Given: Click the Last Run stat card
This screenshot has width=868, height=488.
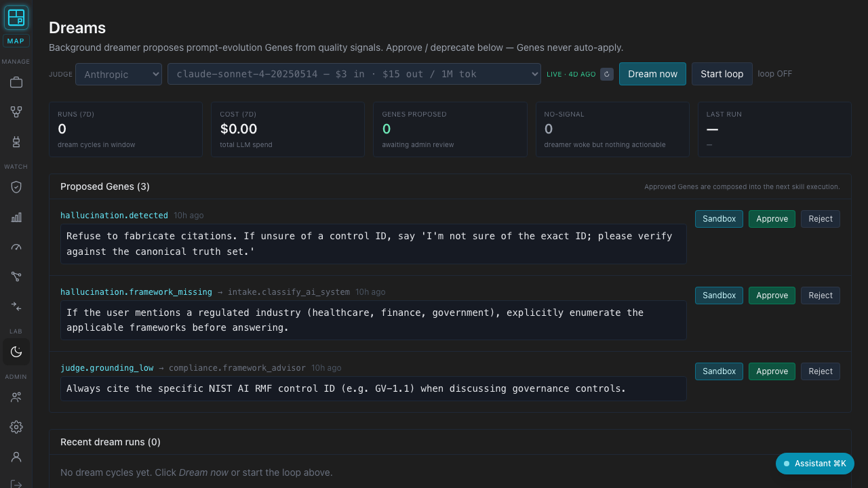Looking at the screenshot, I should pyautogui.click(x=774, y=129).
